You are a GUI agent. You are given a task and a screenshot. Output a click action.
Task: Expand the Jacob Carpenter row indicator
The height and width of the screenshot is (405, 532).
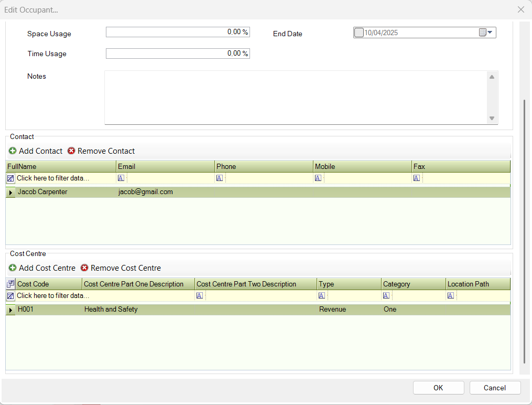click(10, 193)
